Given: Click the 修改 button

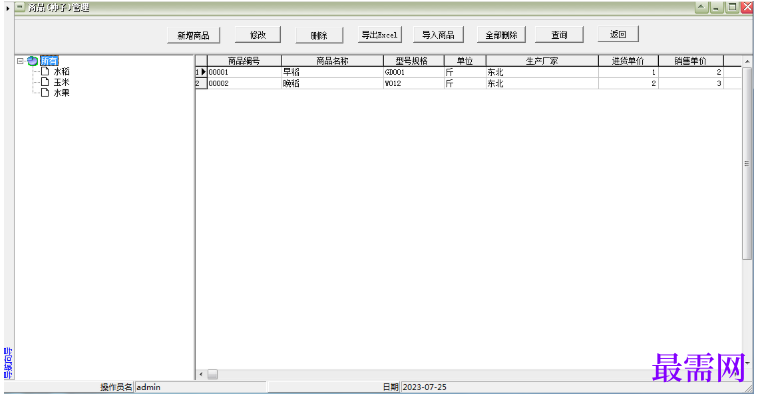Looking at the screenshot, I should point(258,35).
